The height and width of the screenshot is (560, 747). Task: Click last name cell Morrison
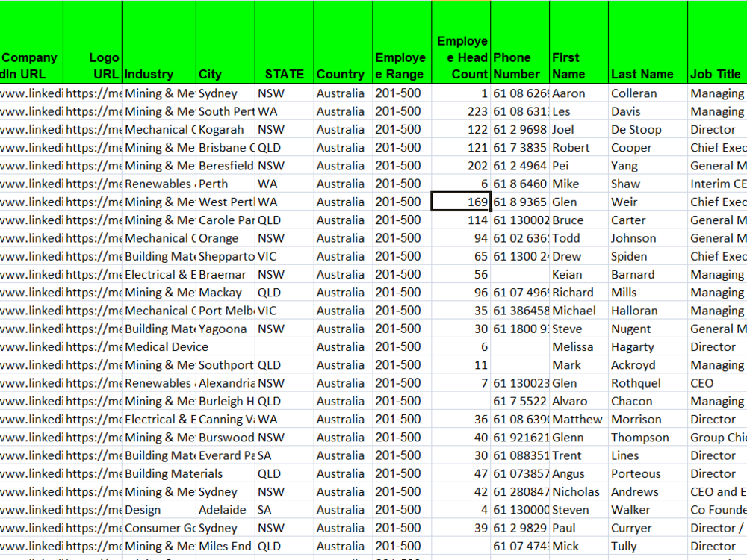click(x=648, y=419)
